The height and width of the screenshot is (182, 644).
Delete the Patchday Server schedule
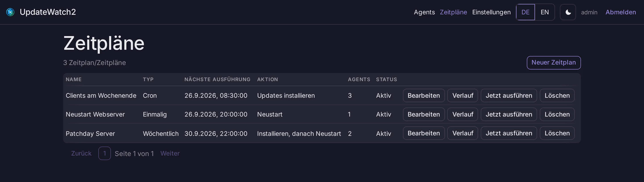click(557, 133)
